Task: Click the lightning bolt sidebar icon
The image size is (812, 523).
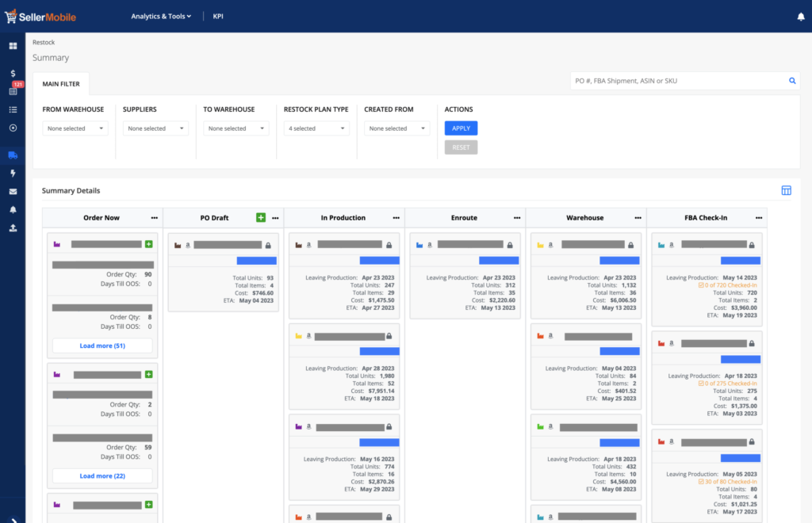Action: 13,173
